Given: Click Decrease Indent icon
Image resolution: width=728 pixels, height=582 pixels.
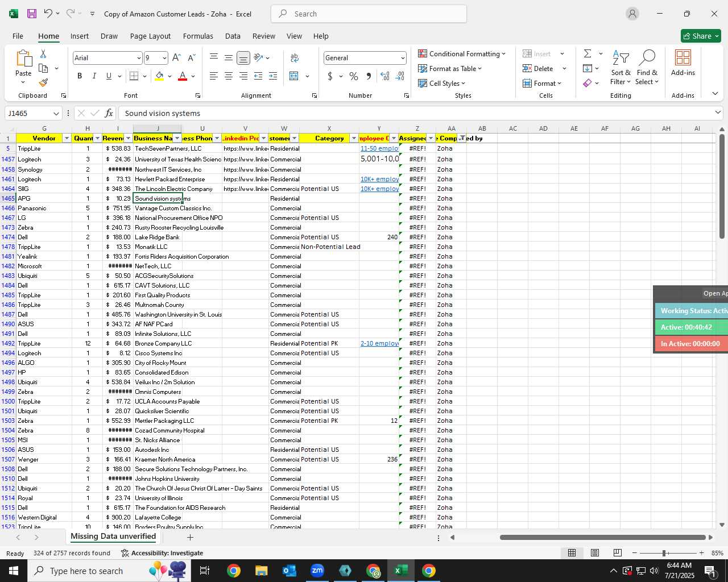Looking at the screenshot, I should (x=258, y=76).
